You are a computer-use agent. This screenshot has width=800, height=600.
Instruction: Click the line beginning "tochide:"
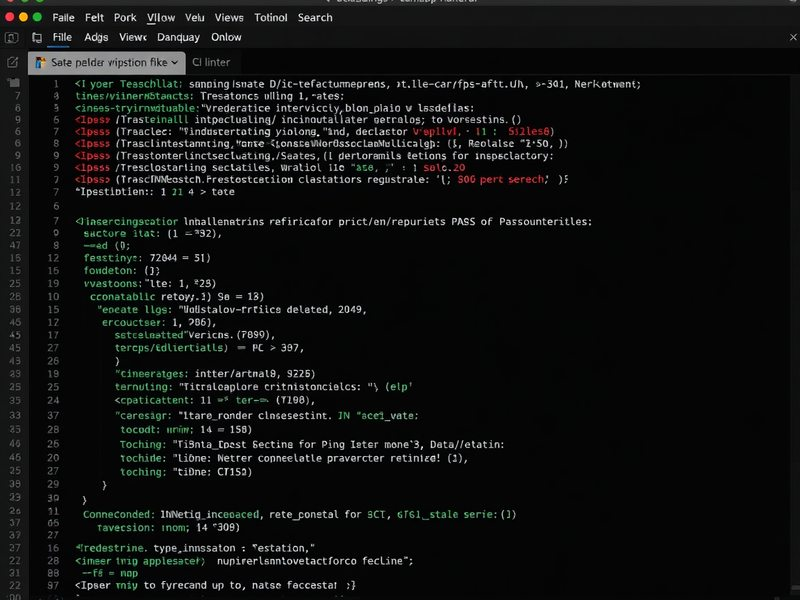click(x=294, y=458)
